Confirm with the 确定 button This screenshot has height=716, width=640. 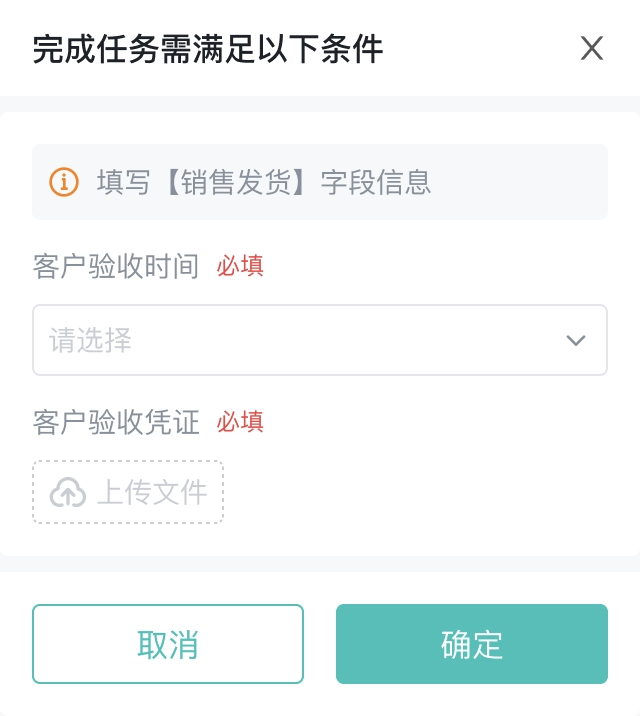tap(471, 644)
